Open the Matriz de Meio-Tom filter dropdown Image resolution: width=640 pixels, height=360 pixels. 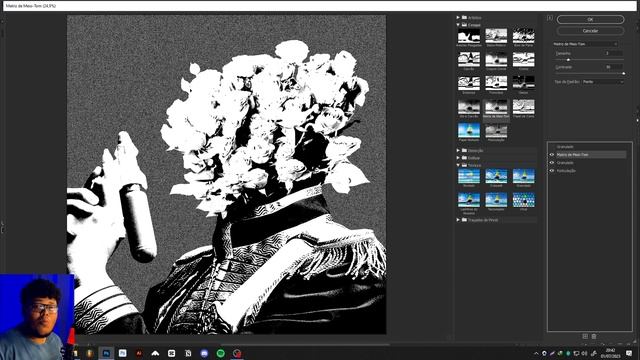(585, 44)
